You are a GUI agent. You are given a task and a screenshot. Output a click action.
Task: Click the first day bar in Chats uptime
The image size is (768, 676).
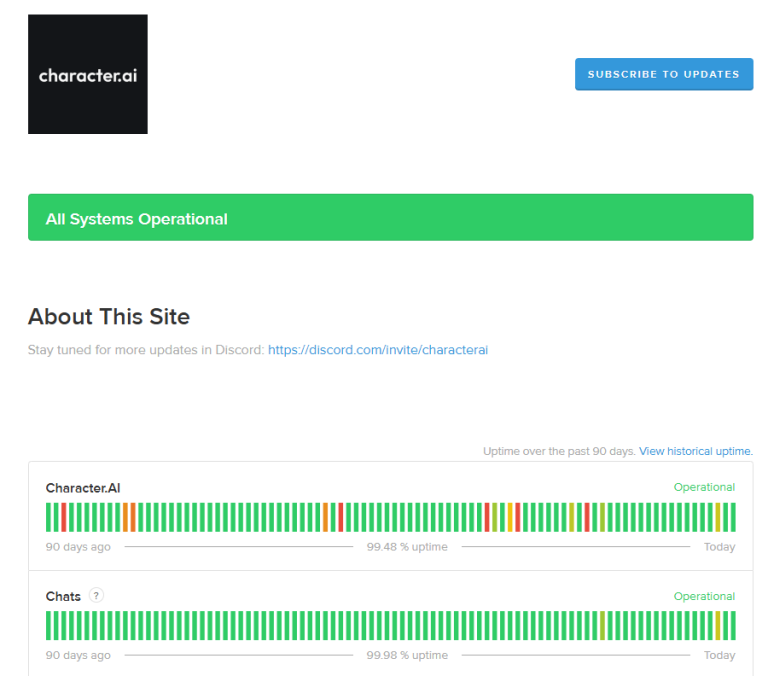point(49,625)
